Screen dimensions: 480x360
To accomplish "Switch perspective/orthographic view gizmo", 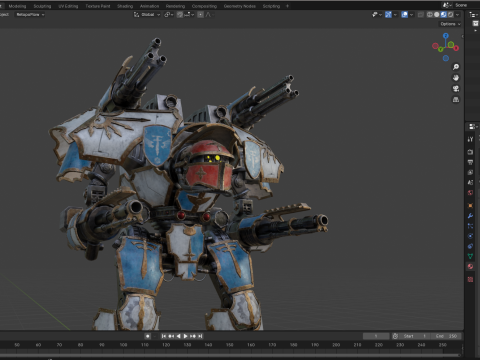I will click(x=456, y=99).
